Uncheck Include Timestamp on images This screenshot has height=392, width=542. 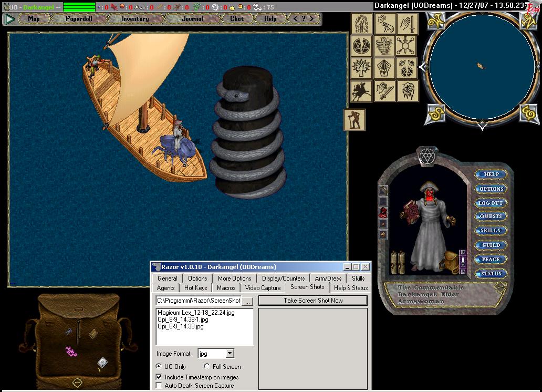(x=159, y=377)
